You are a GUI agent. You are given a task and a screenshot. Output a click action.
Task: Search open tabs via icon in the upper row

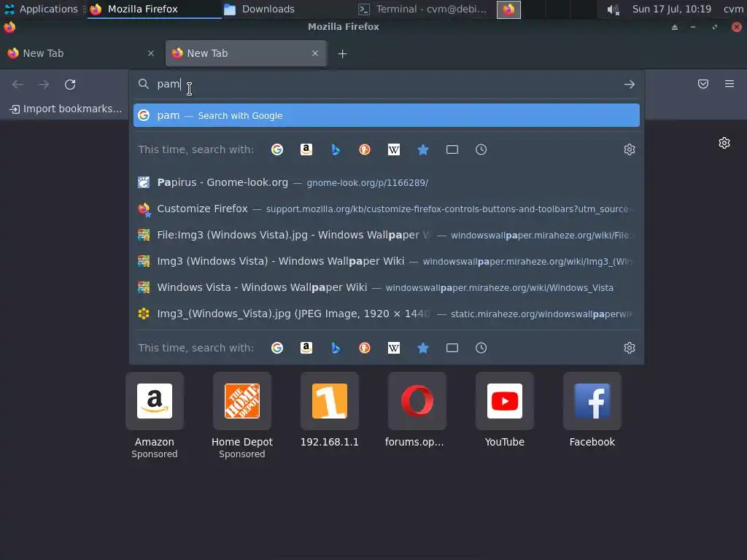click(x=452, y=149)
